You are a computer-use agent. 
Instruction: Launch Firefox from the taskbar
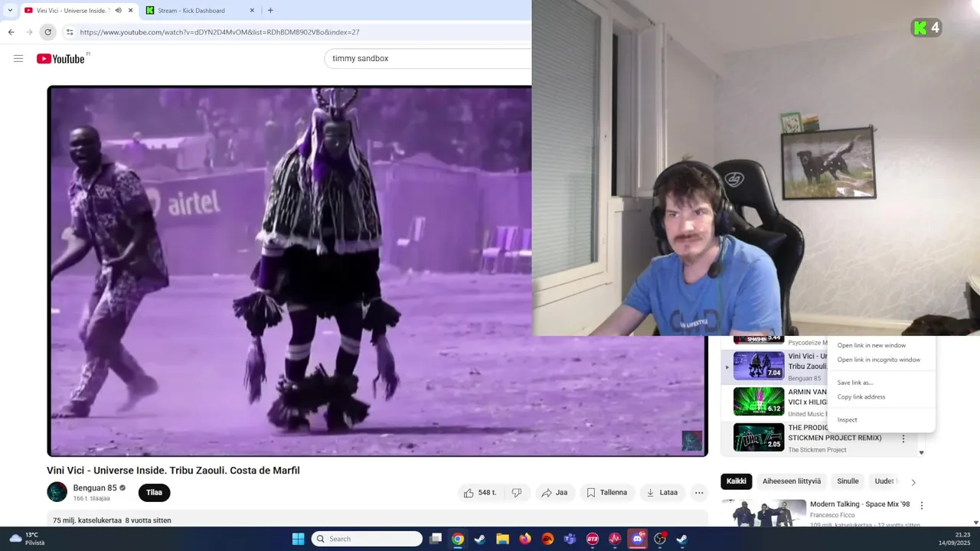coord(524,539)
